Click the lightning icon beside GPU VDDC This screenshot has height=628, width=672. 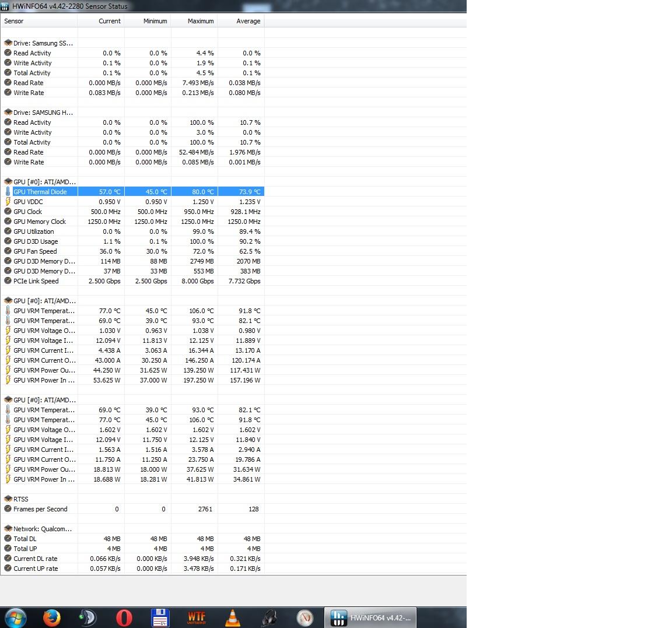pyautogui.click(x=8, y=201)
